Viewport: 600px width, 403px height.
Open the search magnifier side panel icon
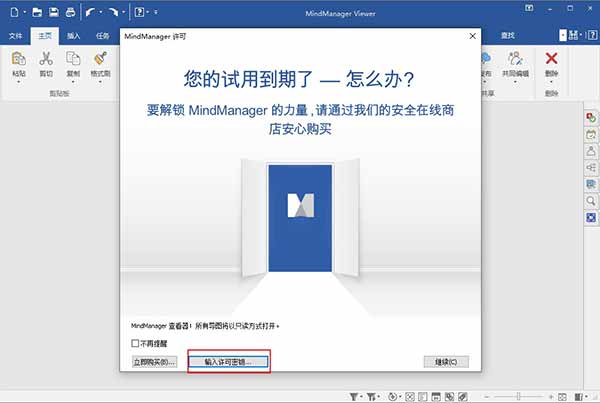click(x=591, y=201)
